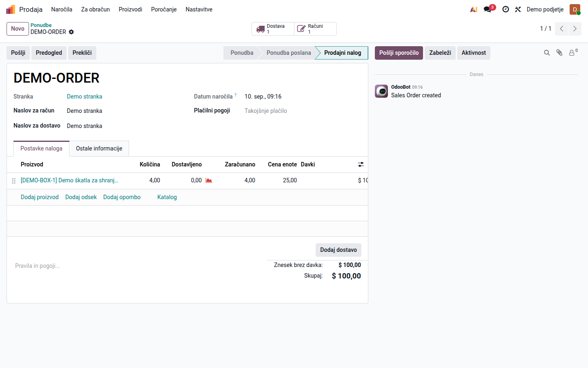Screen dimensions: 588x368
Task: Open Ponudbe breadcrumb link
Action: pyautogui.click(x=41, y=25)
